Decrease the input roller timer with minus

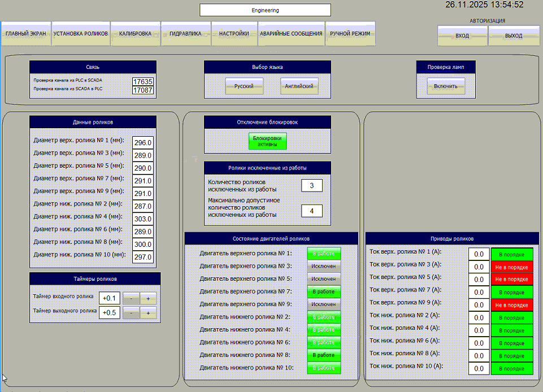(131, 298)
